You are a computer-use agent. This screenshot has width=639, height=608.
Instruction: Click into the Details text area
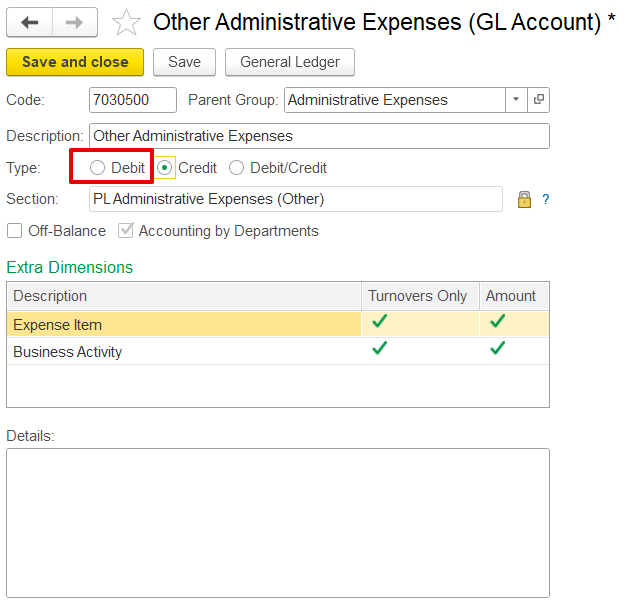click(x=278, y=522)
